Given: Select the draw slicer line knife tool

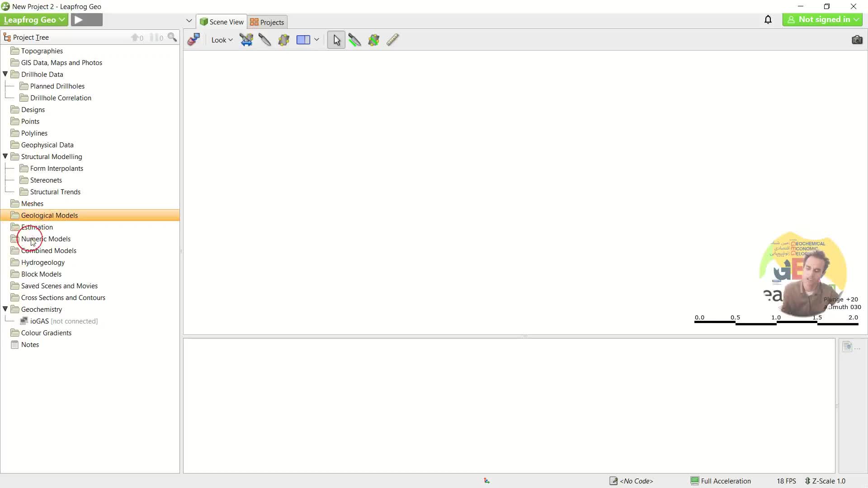Looking at the screenshot, I should [x=264, y=40].
